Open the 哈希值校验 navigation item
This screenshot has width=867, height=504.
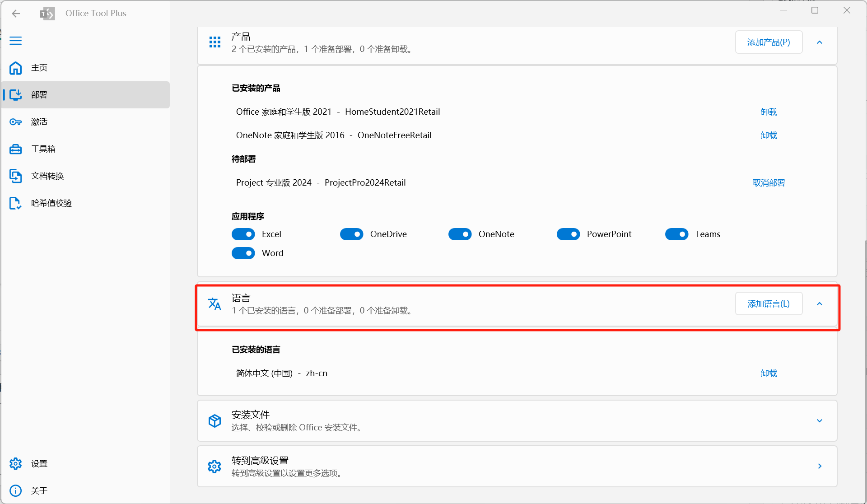point(86,203)
